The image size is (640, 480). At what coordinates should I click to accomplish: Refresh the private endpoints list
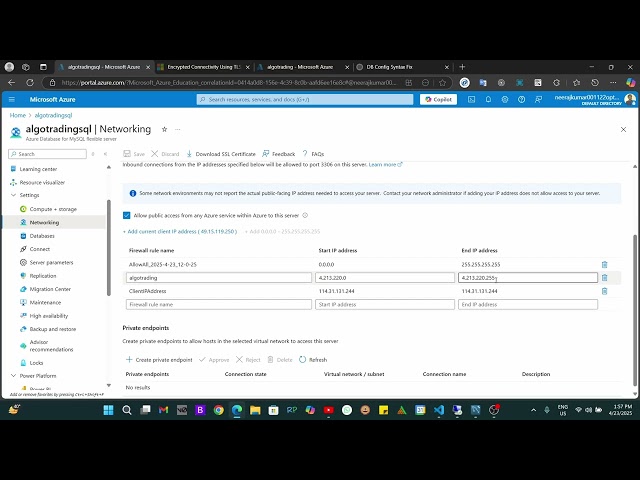pos(313,360)
